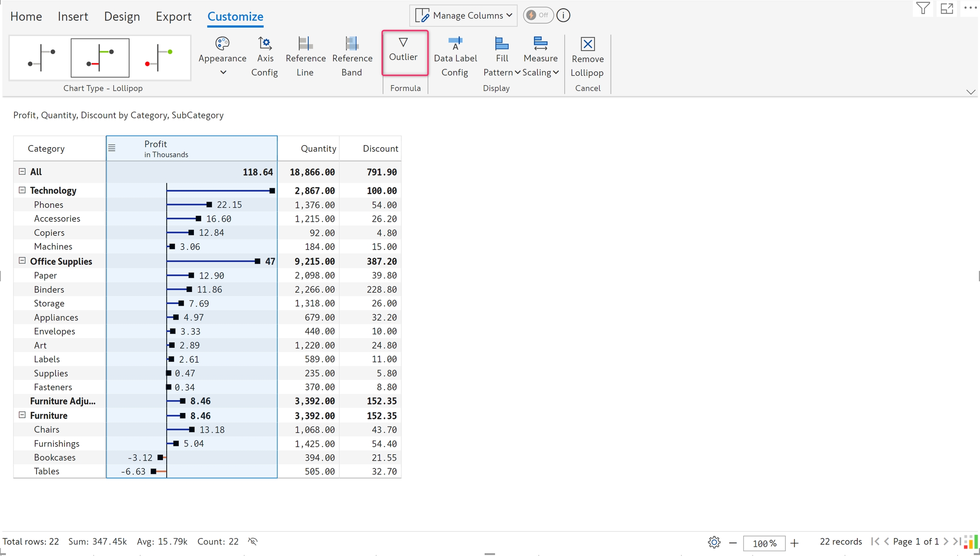The height and width of the screenshot is (556, 980).
Task: Add a Reference Line
Action: coord(305,57)
